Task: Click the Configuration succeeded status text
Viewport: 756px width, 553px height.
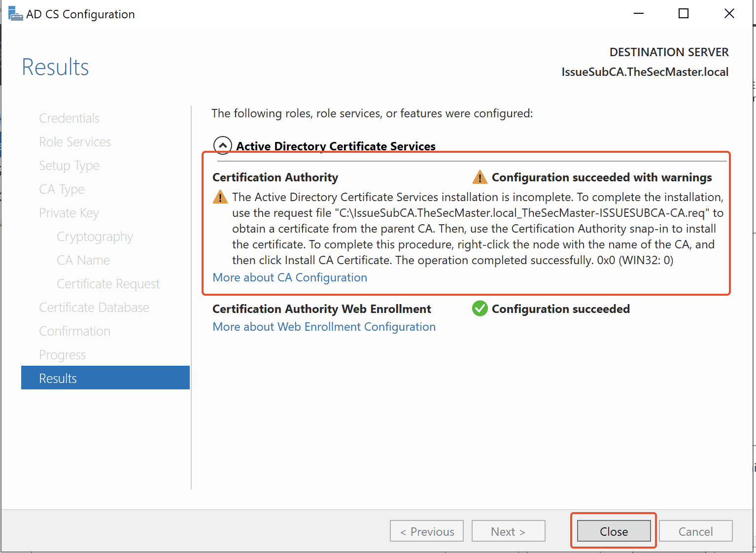Action: [561, 309]
